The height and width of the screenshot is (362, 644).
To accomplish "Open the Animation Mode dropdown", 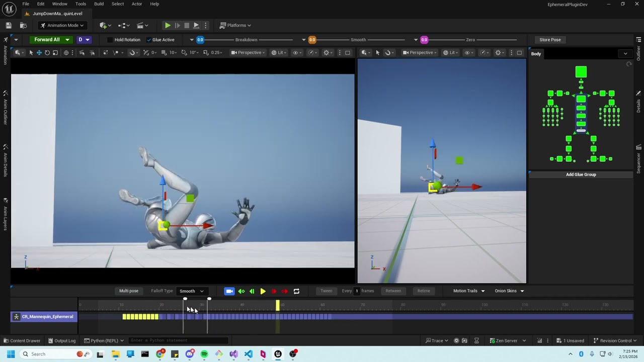I will 62,25.
